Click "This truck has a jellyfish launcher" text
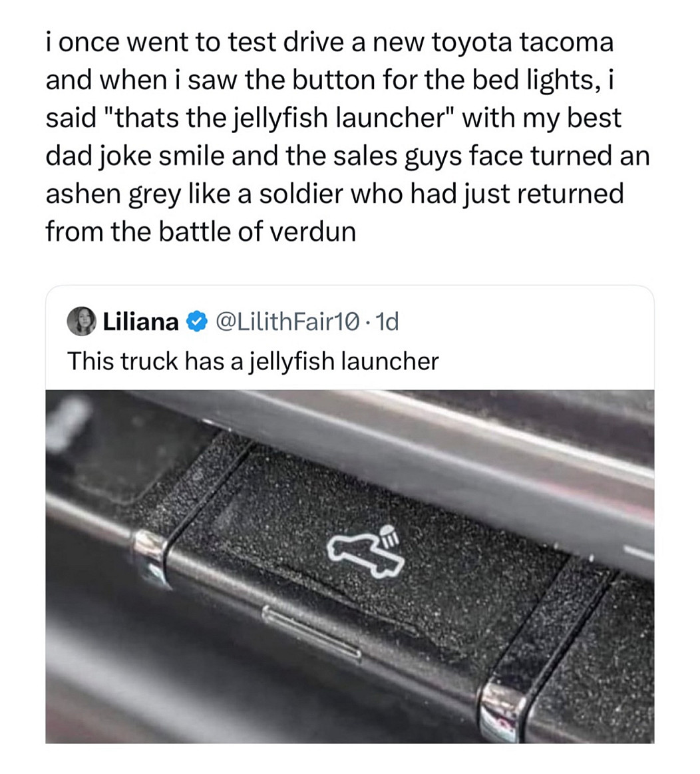The image size is (700, 774). (253, 361)
